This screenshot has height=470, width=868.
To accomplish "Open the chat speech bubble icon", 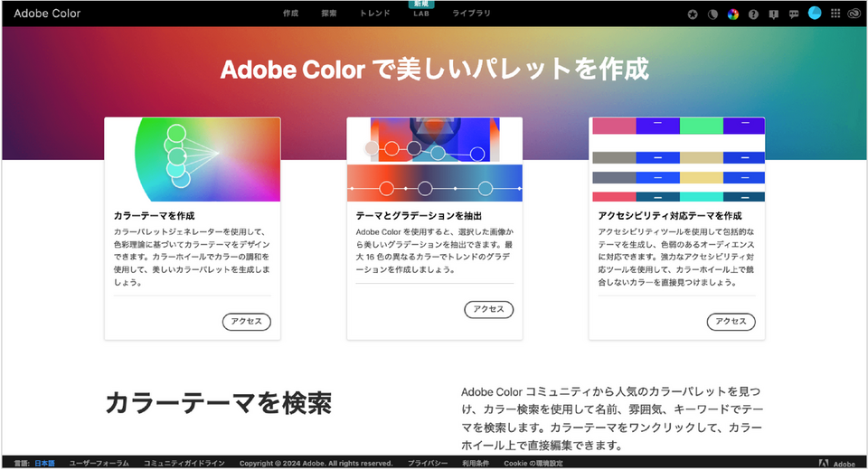I will [794, 14].
